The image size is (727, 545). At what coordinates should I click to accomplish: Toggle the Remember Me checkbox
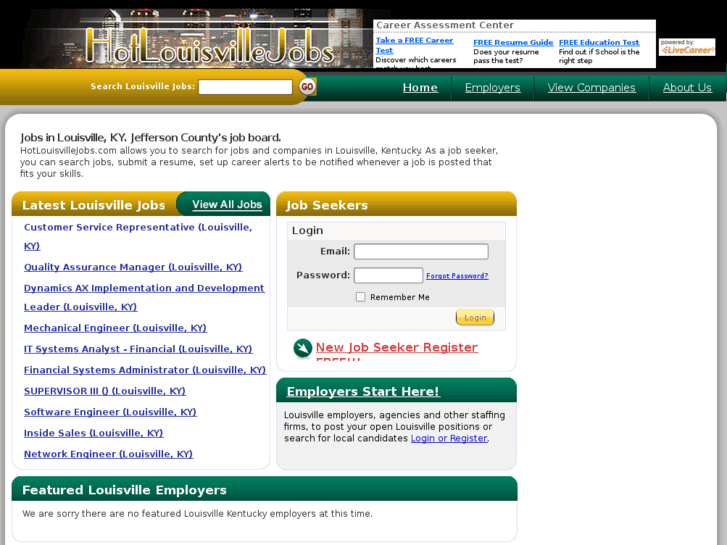coord(360,297)
